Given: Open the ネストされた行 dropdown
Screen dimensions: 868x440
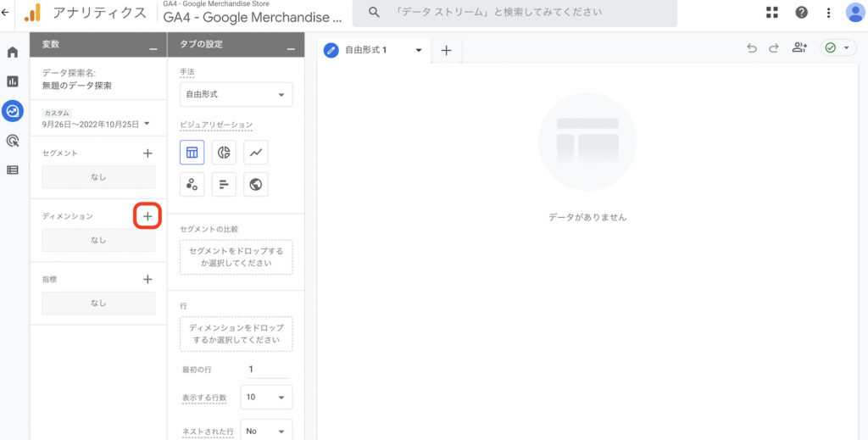Looking at the screenshot, I should click(265, 431).
